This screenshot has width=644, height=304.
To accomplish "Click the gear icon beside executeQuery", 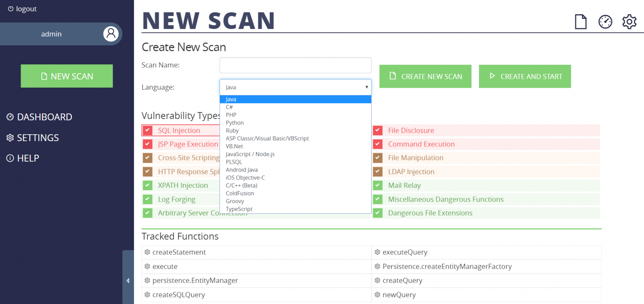I will (377, 252).
